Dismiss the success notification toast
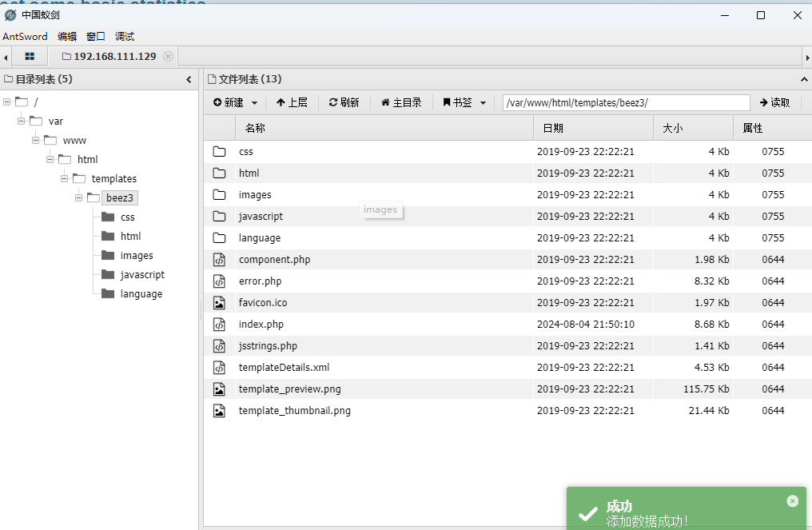The image size is (812, 530). click(x=792, y=500)
